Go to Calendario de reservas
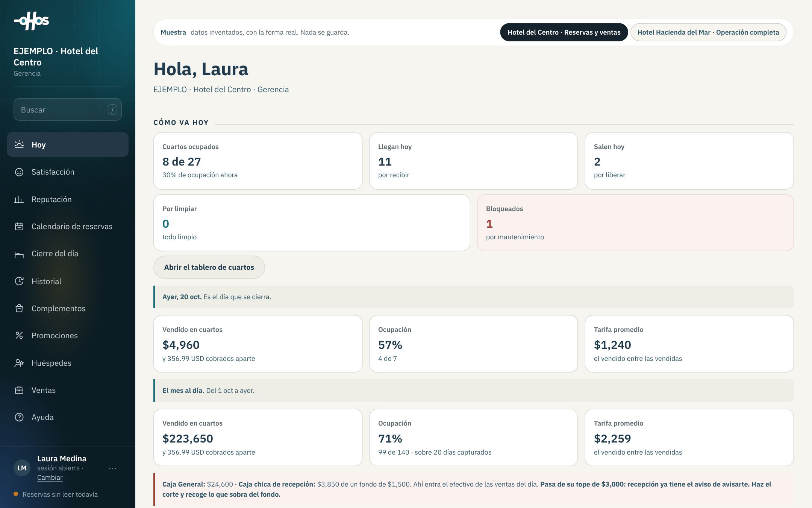812x508 pixels. (68, 227)
